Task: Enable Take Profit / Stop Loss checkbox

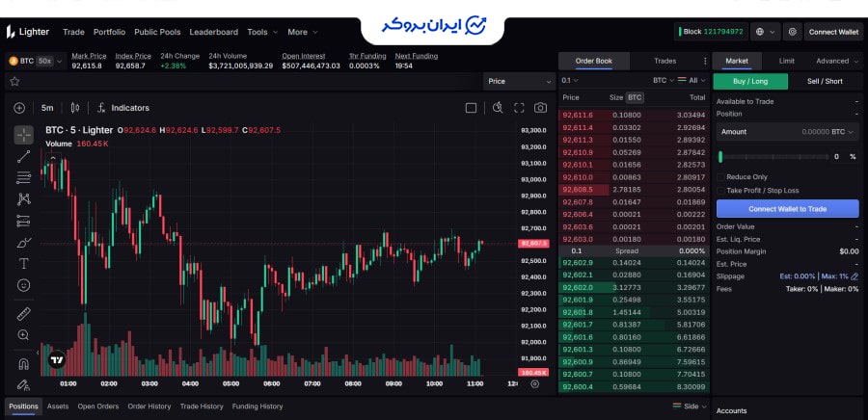Action: tap(720, 190)
